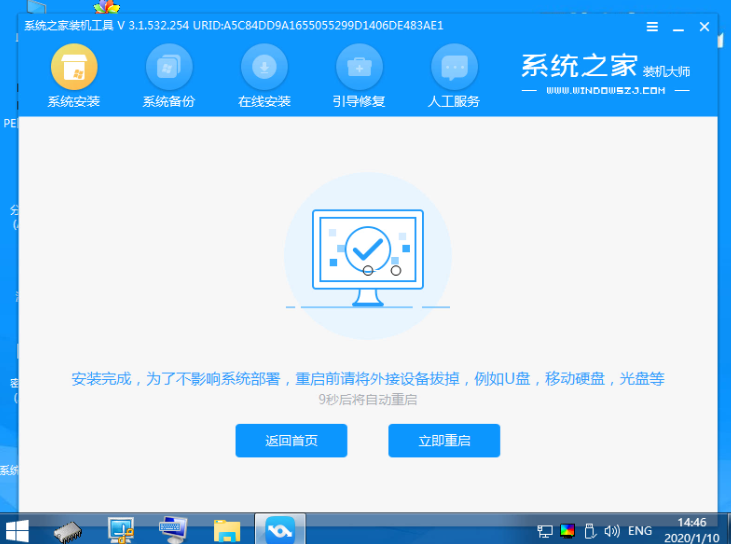Open the Windows Start menu
This screenshot has width=731, height=544.
17,529
